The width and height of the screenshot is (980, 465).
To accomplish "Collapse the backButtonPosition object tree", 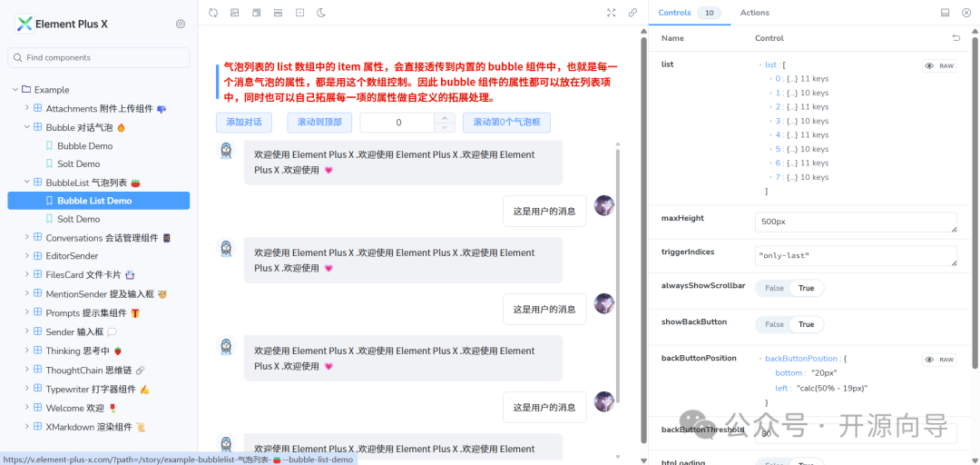I will (x=760, y=359).
